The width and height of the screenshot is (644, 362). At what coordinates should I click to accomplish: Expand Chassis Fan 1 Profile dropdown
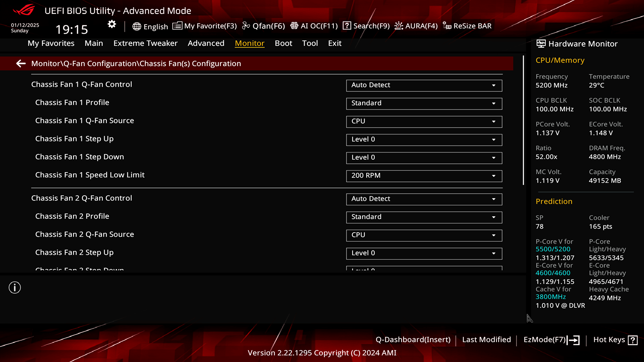pyautogui.click(x=494, y=103)
